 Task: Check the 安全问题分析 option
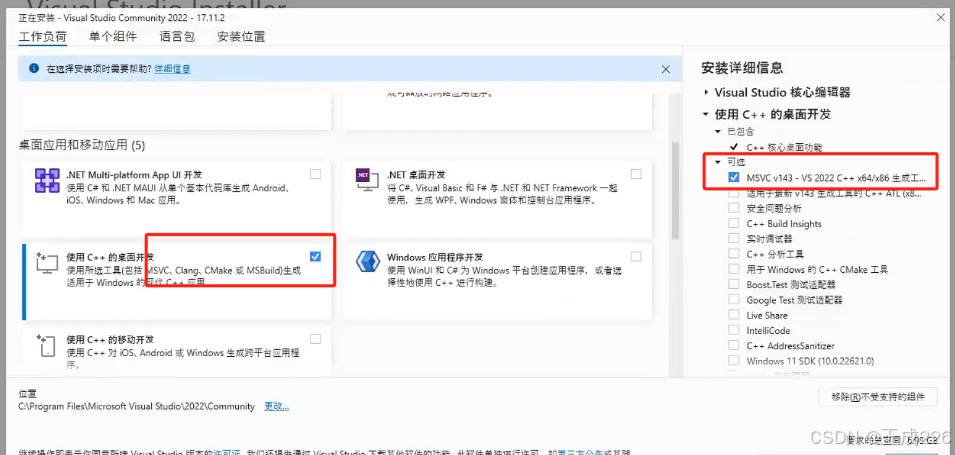(734, 208)
